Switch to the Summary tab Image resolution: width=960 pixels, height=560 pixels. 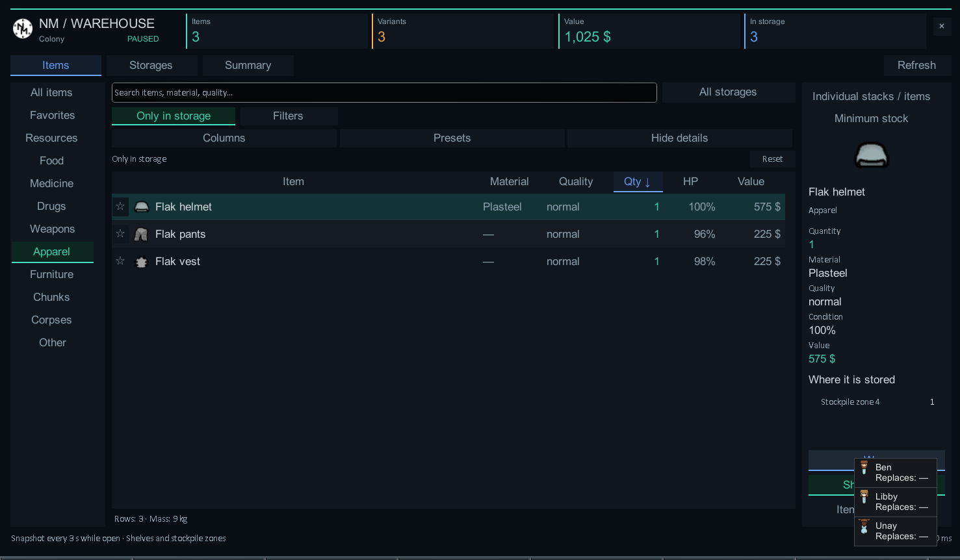pyautogui.click(x=248, y=65)
